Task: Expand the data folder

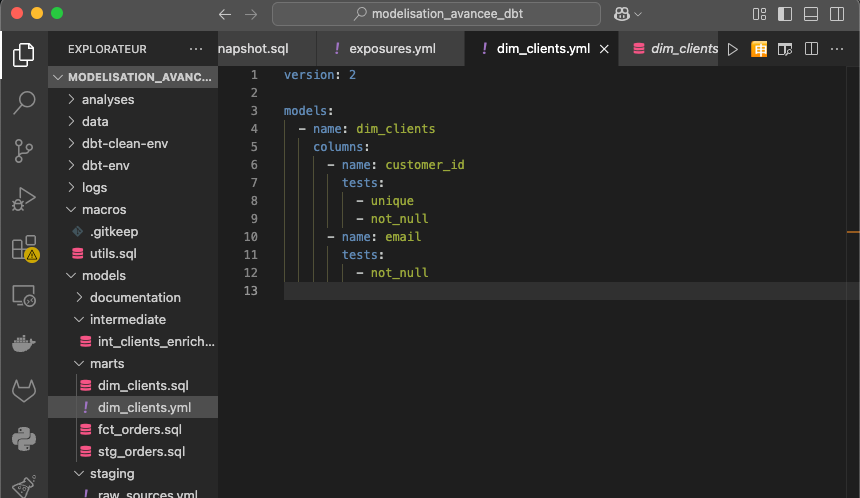Action: tap(133, 121)
